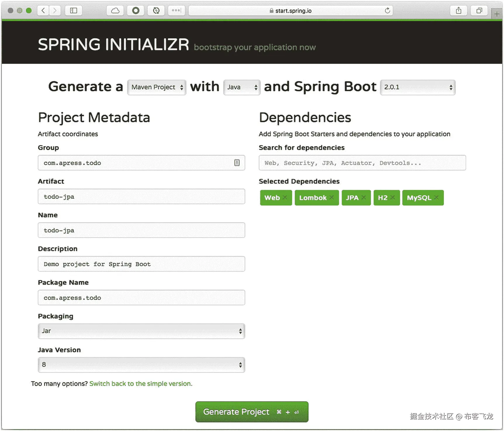Click the Safari back navigation arrow
The image size is (504, 431).
[x=43, y=11]
